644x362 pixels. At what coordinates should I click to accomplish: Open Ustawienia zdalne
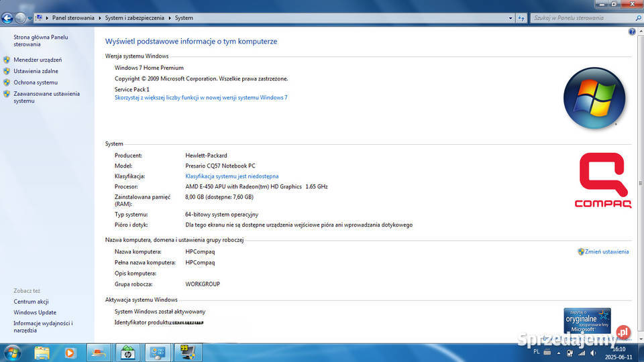tap(36, 72)
